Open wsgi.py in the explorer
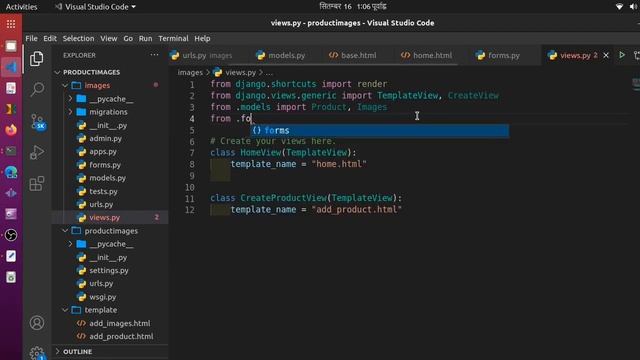The image size is (640, 360). 110,297
